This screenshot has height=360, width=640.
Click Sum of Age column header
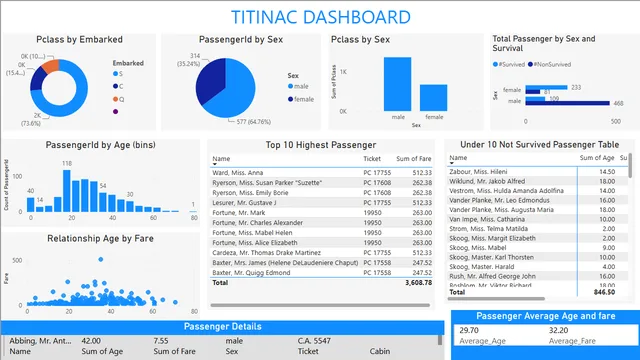[597, 158]
